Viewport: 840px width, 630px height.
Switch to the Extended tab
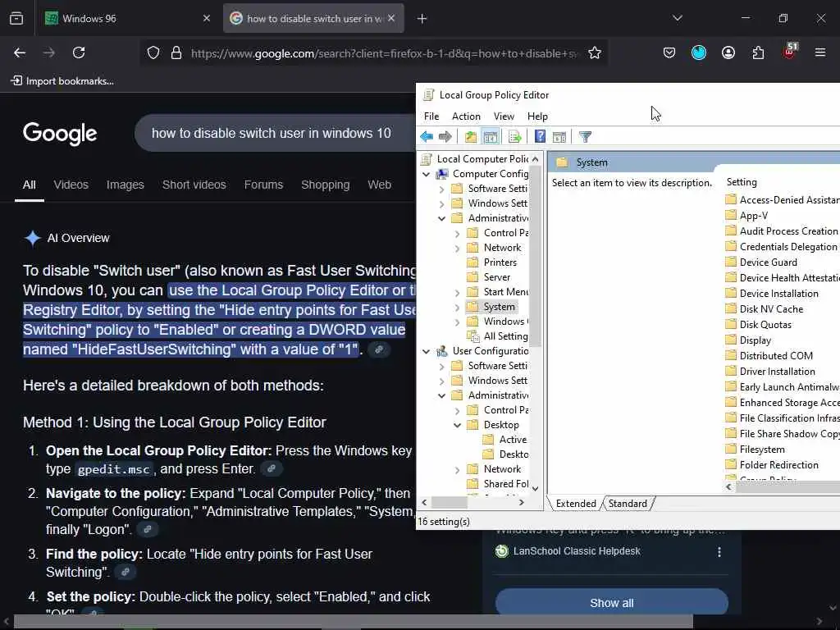click(x=576, y=504)
